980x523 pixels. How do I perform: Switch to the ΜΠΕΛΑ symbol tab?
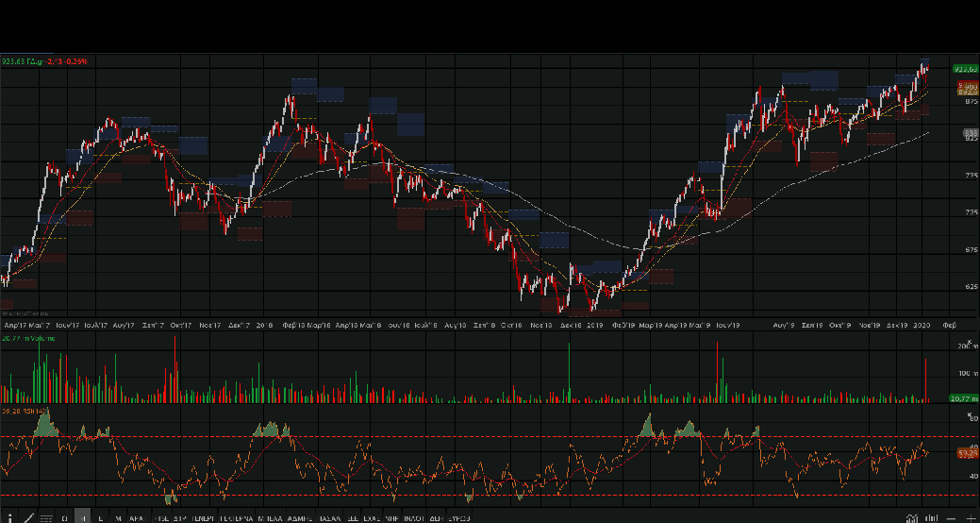(271, 518)
